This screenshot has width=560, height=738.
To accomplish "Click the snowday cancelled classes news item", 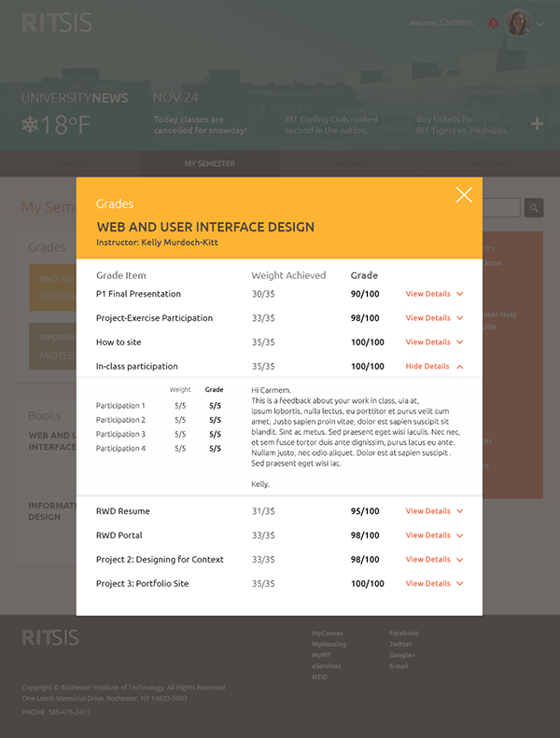I will pyautogui.click(x=200, y=125).
